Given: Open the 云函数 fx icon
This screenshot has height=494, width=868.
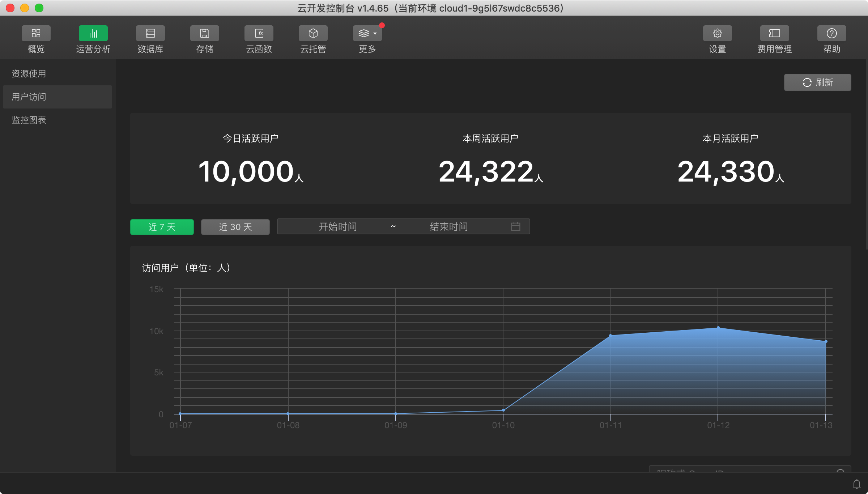Looking at the screenshot, I should 259,33.
